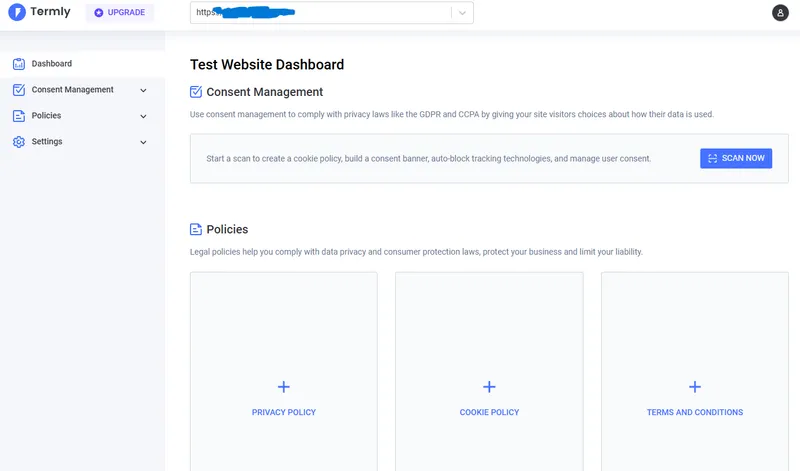Click the plus icon above Terms and Conditions

[x=695, y=387]
